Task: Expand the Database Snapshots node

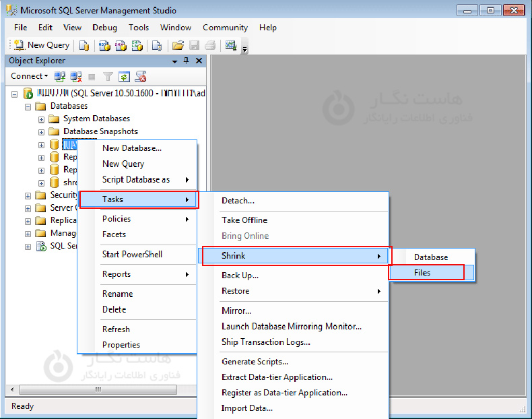Action: click(x=41, y=131)
